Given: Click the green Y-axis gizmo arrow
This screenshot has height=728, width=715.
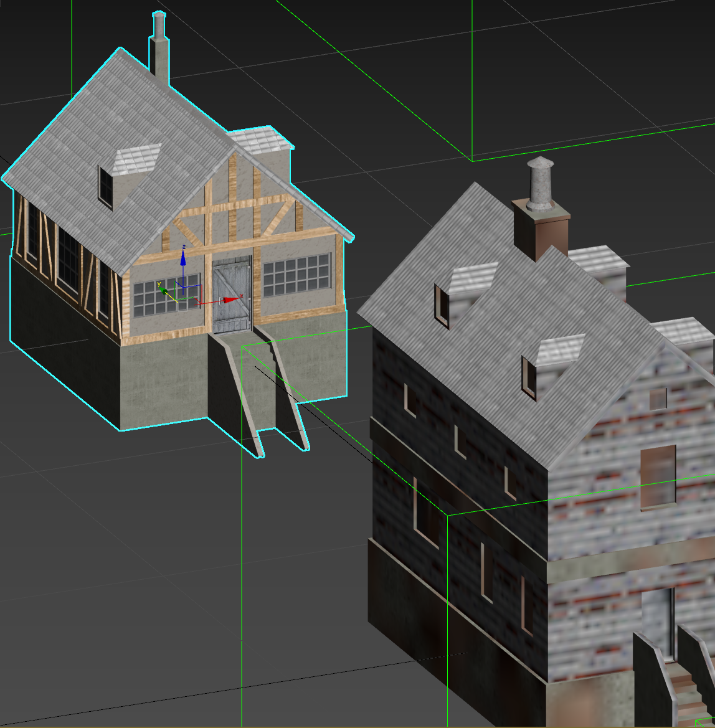Looking at the screenshot, I should point(161,289).
